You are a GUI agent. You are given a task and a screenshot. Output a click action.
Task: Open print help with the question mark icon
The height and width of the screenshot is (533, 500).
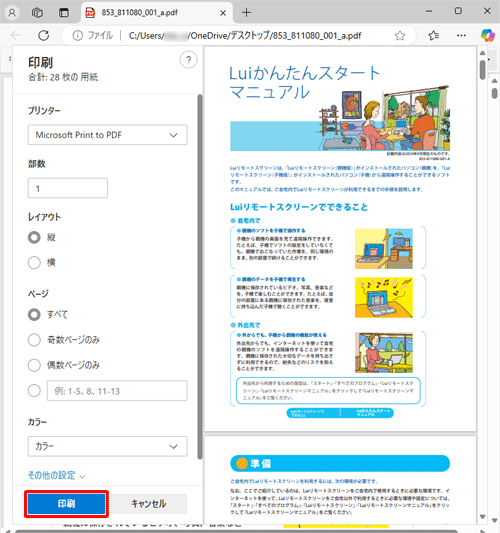point(188,60)
